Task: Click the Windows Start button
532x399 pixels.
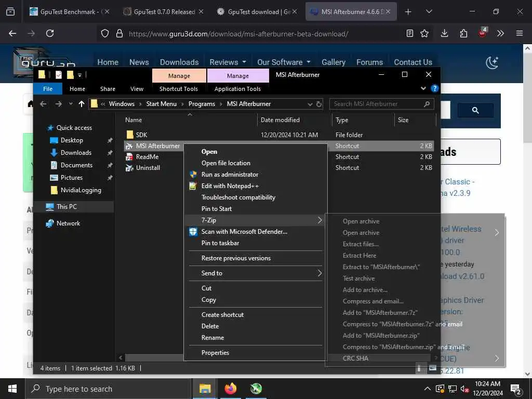Action: [12, 389]
